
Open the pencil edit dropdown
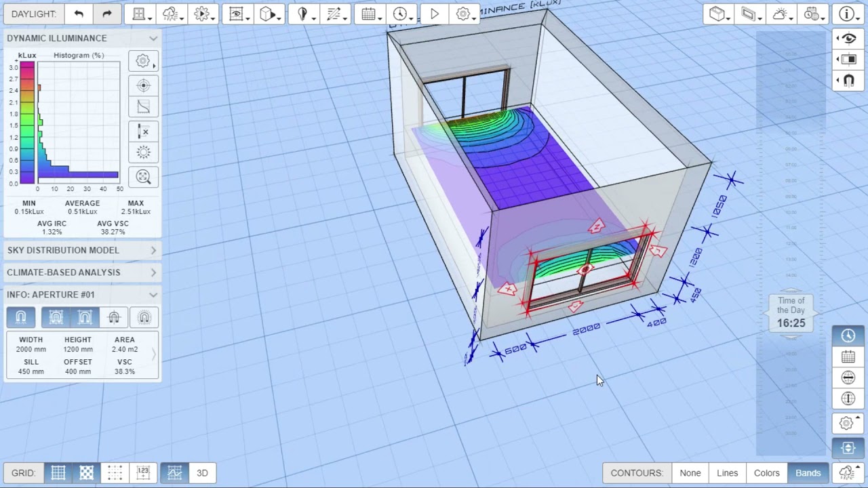[x=335, y=14]
